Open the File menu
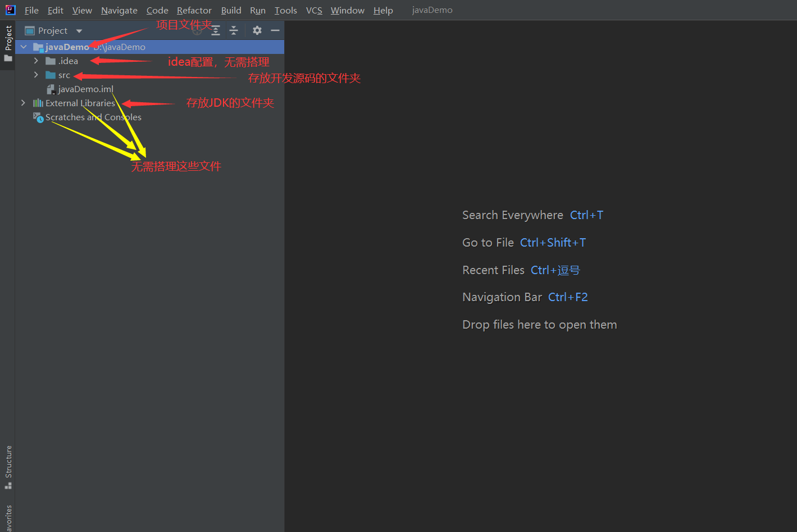The image size is (797, 532). 31,10
